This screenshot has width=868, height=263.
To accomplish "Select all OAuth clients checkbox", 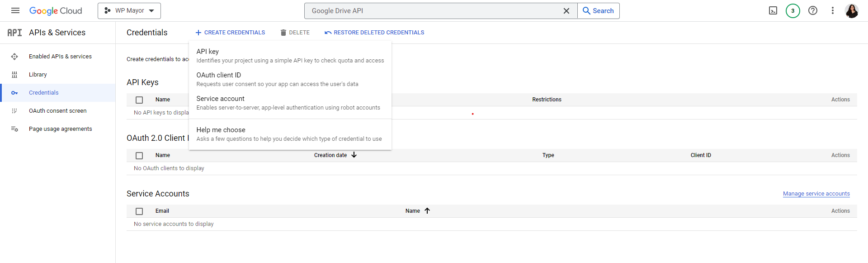I will click(139, 155).
